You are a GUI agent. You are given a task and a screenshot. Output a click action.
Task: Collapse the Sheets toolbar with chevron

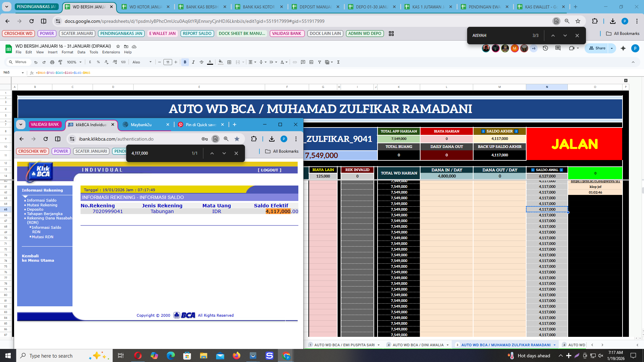pos(633,62)
